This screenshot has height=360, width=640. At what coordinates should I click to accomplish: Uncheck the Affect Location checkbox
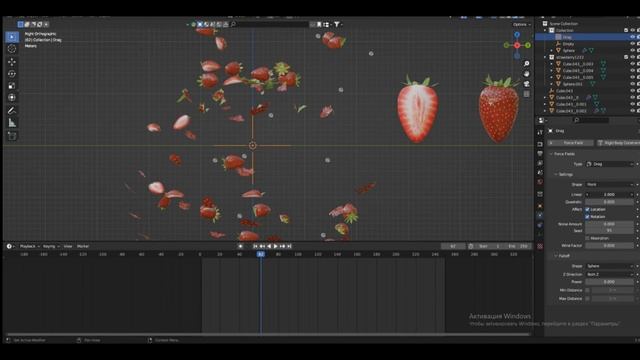(587, 209)
